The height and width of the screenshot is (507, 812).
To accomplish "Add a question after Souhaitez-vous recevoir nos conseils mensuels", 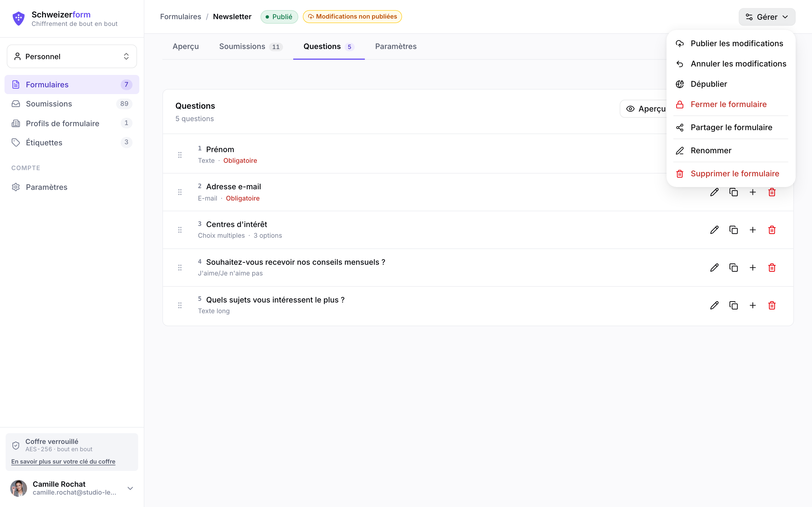I will point(753,268).
